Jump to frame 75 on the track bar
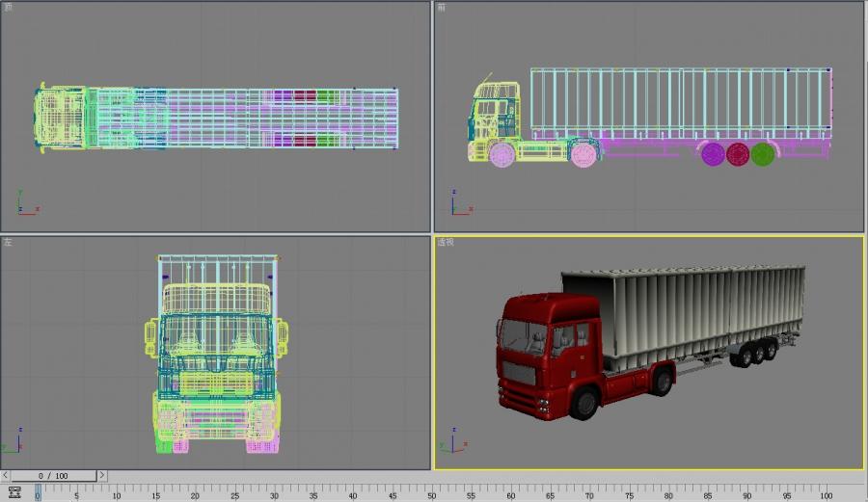Viewport: 868px width, 502px height. [629, 495]
